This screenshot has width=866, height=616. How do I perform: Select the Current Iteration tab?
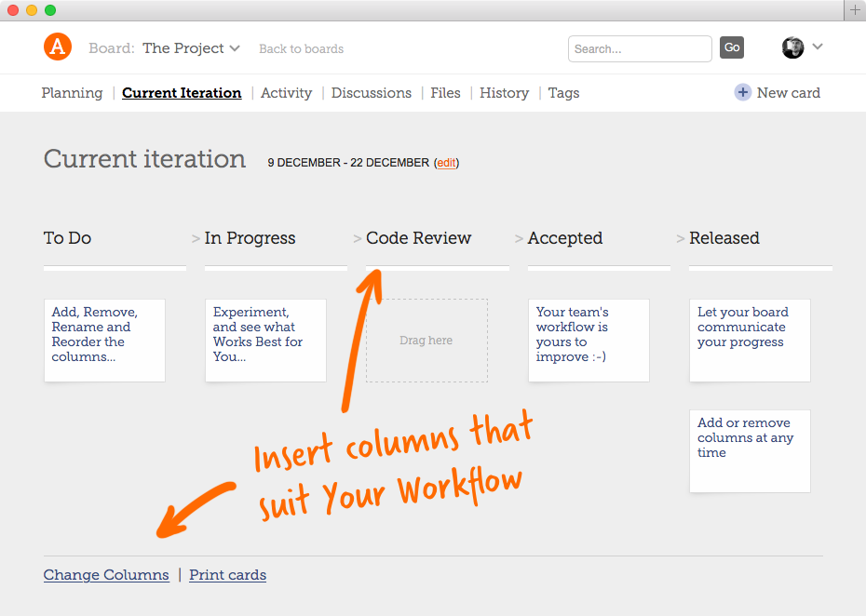[x=182, y=93]
